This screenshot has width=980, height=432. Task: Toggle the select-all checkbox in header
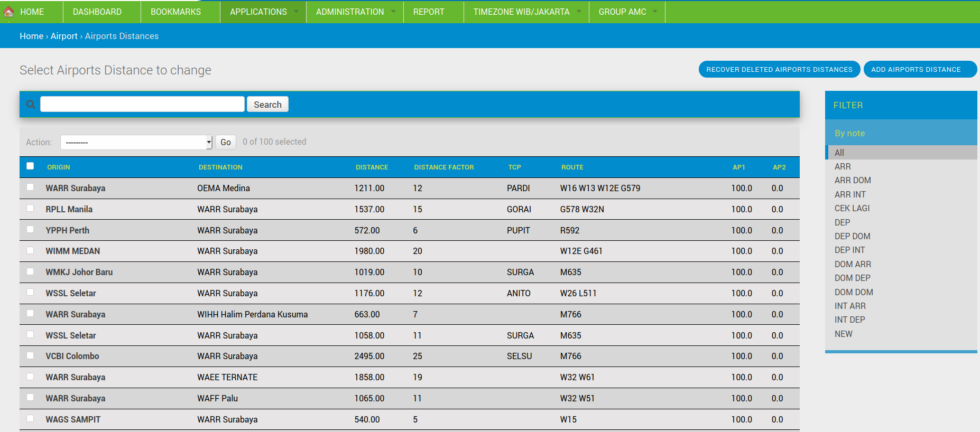pos(30,166)
